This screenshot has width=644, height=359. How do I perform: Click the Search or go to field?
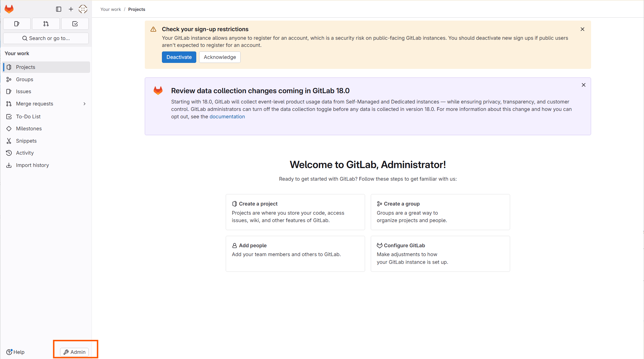[x=46, y=38]
